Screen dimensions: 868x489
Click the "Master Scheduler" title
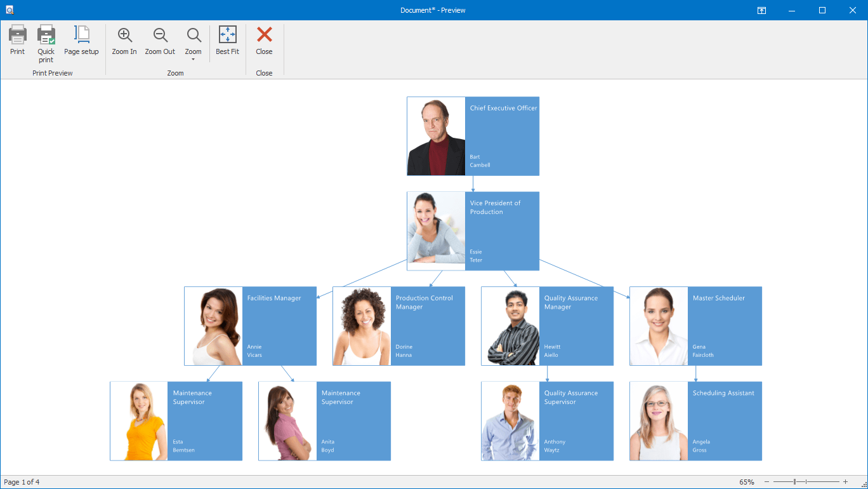(x=719, y=298)
